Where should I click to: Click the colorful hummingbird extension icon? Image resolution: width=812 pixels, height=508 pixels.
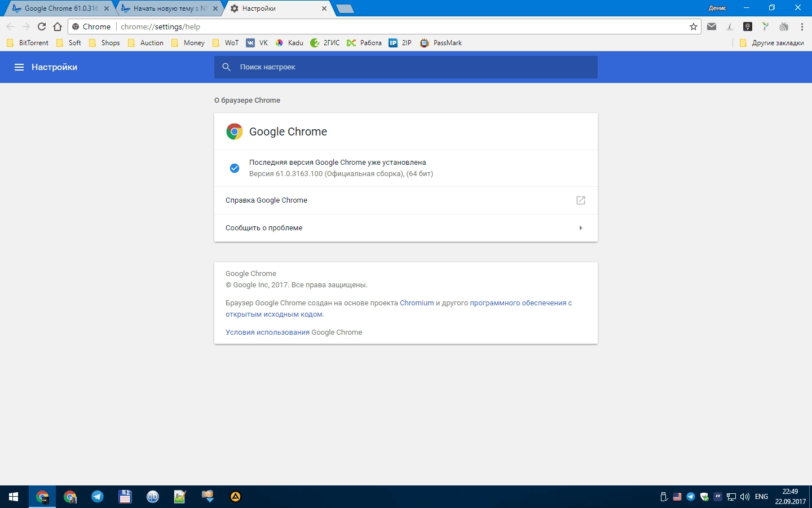click(x=766, y=27)
